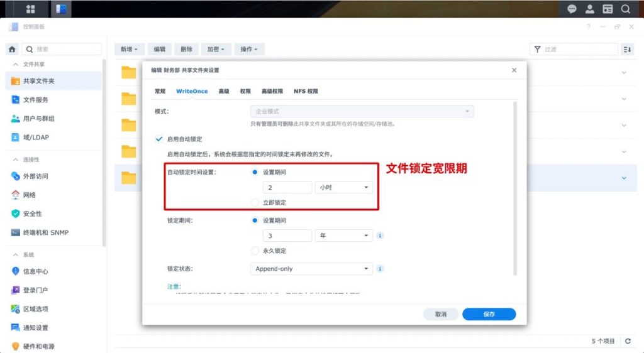Switch to the NFS 权限 tab
Image resolution: width=644 pixels, height=353 pixels.
[306, 92]
